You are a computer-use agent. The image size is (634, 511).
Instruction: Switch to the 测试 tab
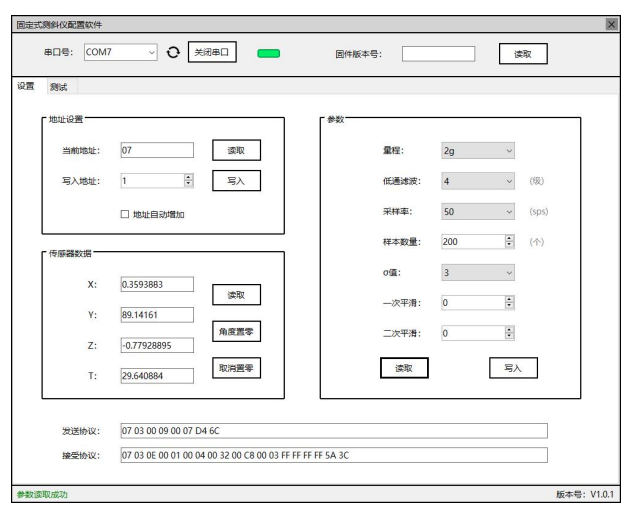tap(58, 87)
